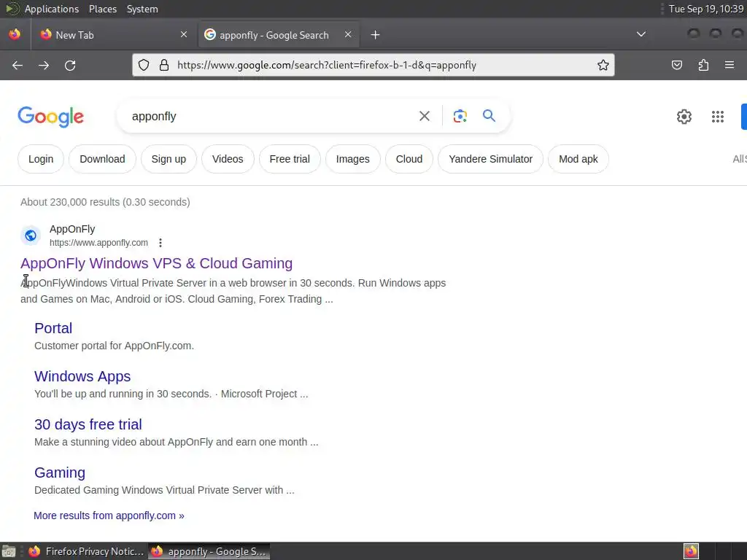Go to the Google logo homepage
This screenshot has width=747, height=560.
[50, 117]
